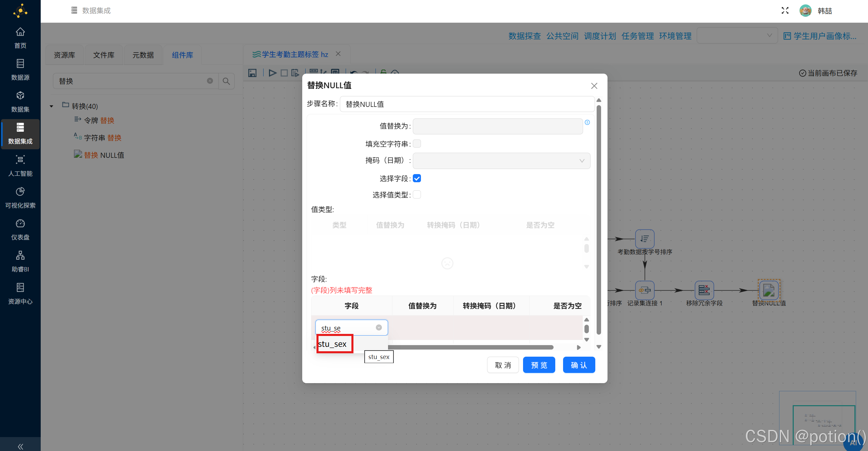The height and width of the screenshot is (451, 868).
Task: Open the 掩码（日期） dropdown
Action: [501, 161]
